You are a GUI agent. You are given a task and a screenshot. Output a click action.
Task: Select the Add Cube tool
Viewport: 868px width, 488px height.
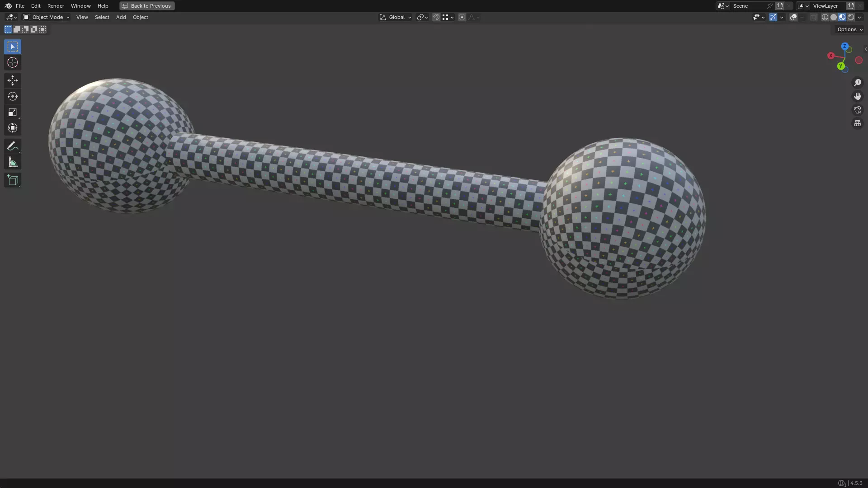pyautogui.click(x=13, y=180)
